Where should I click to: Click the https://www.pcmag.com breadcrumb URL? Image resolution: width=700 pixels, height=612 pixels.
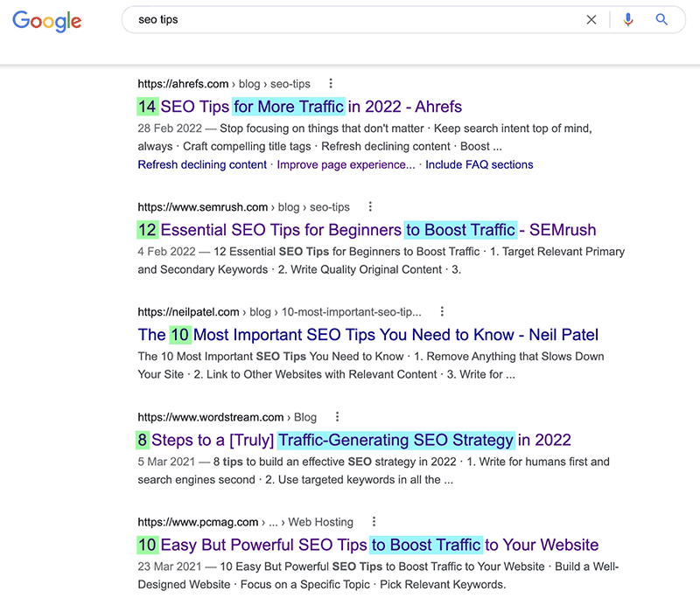(x=198, y=522)
